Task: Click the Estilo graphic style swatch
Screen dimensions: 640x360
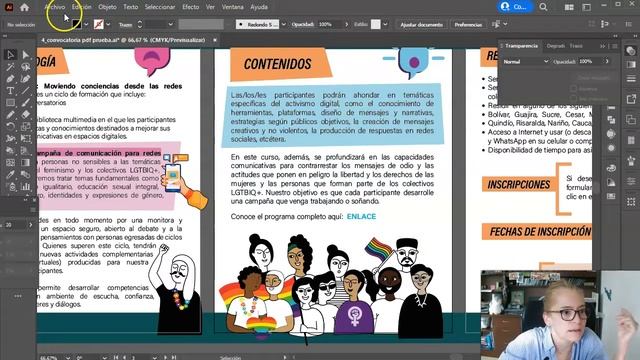Action: point(376,24)
